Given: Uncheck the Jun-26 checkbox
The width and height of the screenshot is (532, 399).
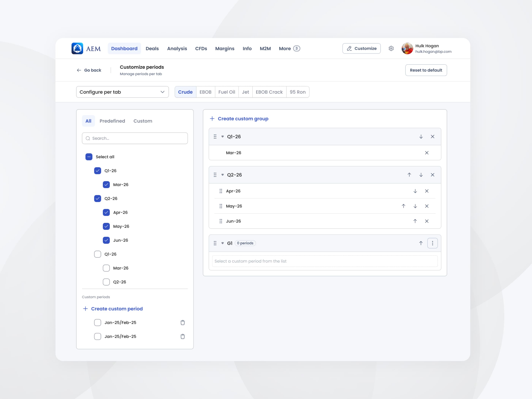Looking at the screenshot, I should click(x=106, y=240).
